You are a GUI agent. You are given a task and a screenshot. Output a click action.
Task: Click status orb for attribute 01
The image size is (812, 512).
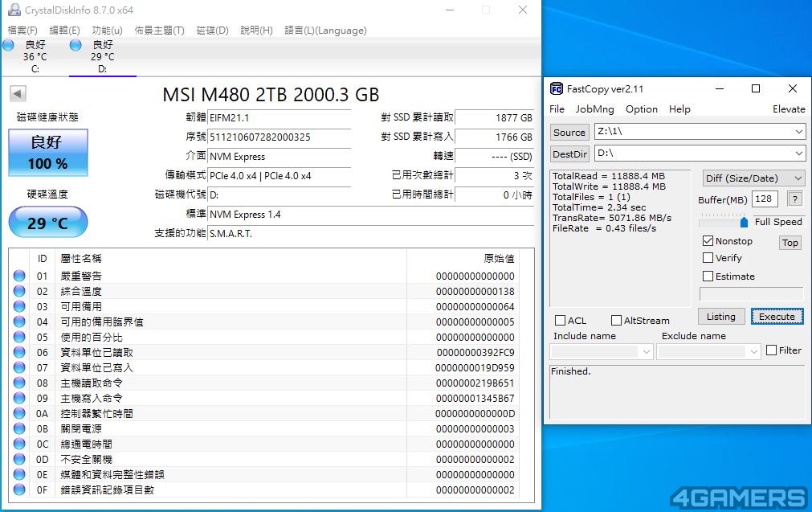click(x=20, y=276)
